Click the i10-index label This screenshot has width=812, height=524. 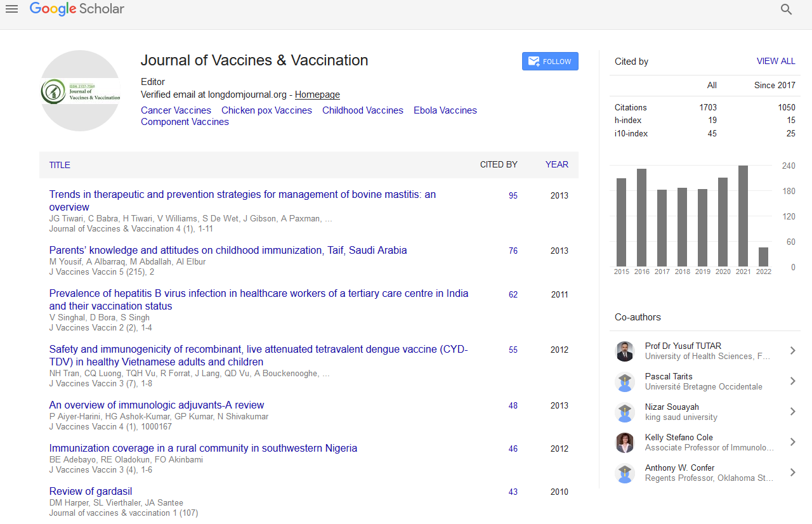point(631,134)
